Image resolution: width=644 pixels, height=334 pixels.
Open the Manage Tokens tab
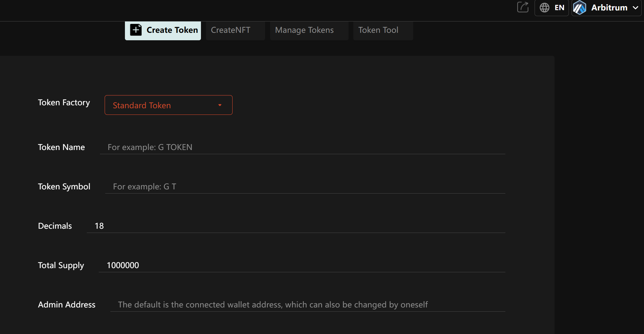coord(304,30)
